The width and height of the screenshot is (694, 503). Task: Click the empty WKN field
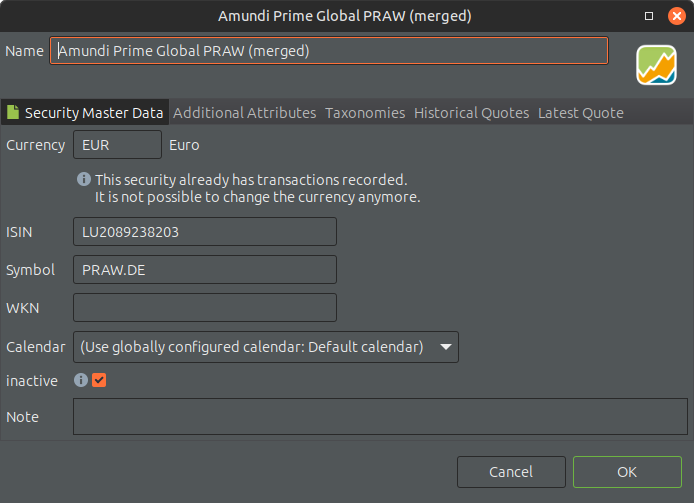[205, 308]
